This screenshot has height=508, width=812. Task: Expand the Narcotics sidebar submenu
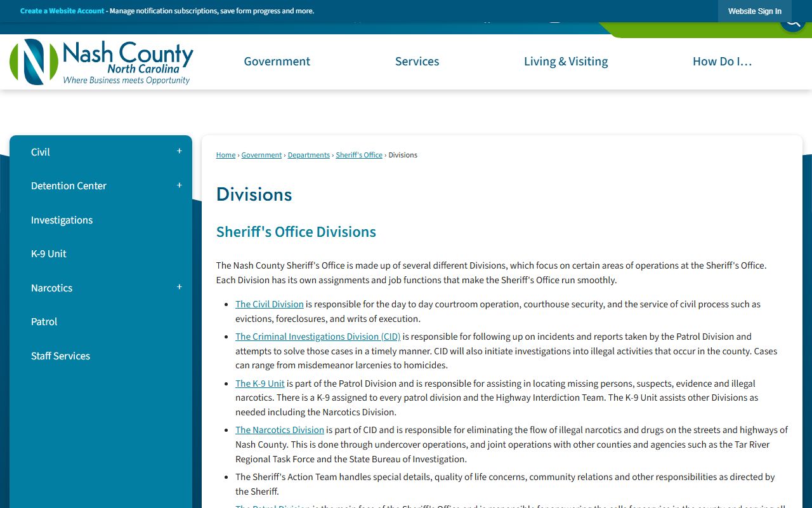pos(180,287)
